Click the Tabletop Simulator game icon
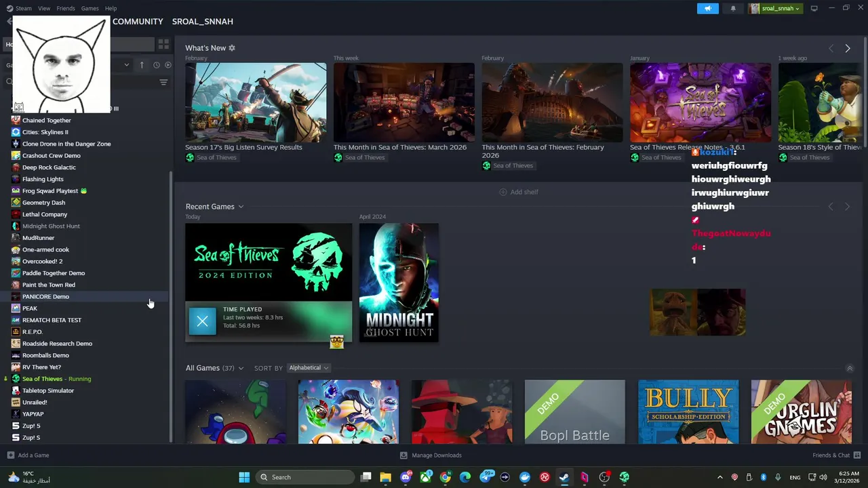Screen dimensions: 868x488 [x=16, y=390]
